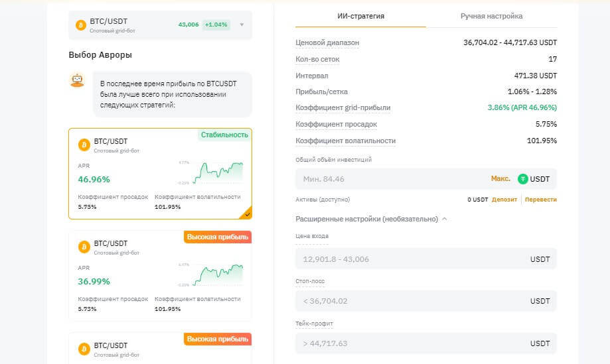Click the Aurora robot avatar icon

coord(77,81)
